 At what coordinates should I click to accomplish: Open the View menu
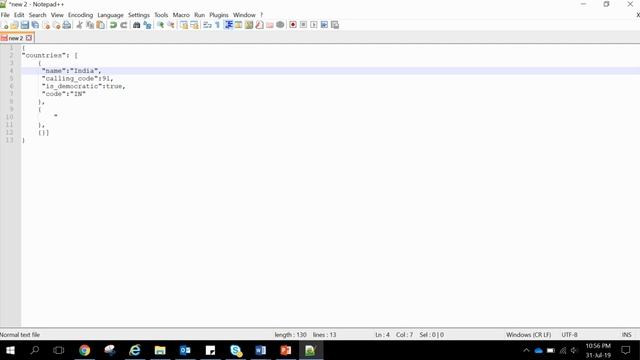57,15
